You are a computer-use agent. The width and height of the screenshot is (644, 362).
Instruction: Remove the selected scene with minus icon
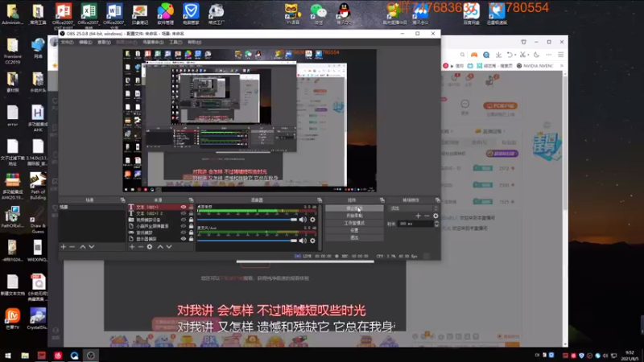72,247
